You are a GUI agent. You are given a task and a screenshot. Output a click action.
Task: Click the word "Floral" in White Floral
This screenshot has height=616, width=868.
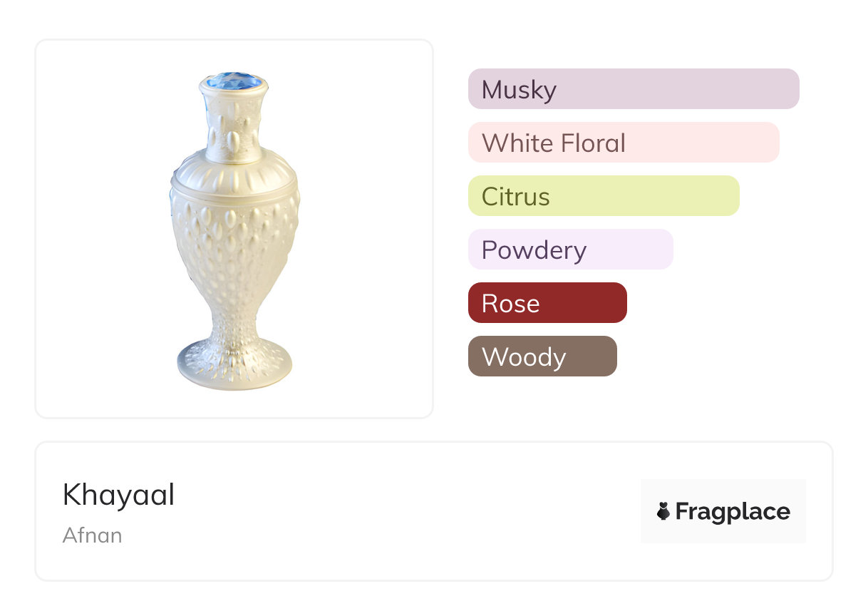pyautogui.click(x=593, y=143)
